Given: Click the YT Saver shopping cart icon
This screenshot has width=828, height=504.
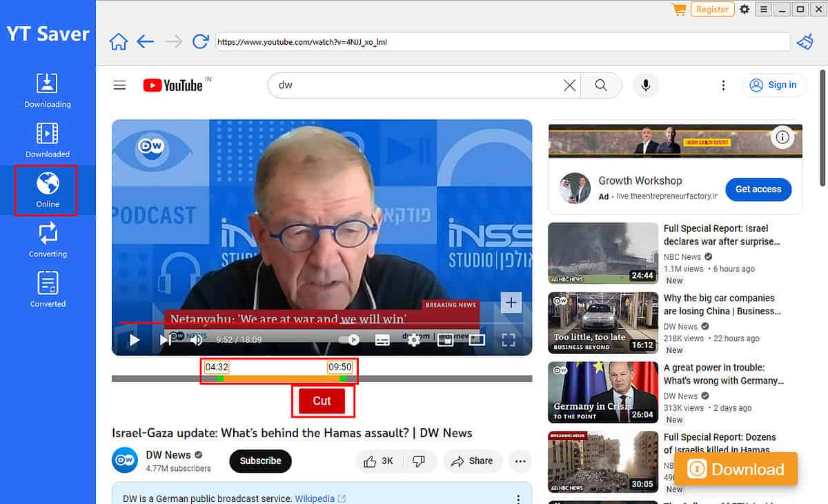Looking at the screenshot, I should [678, 9].
